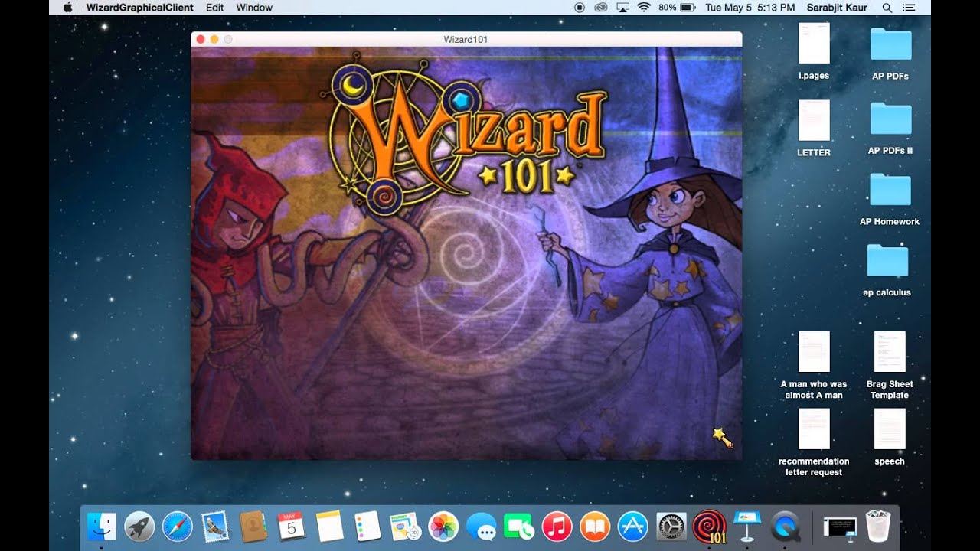Click the Creative Cloud menu bar icon
Screen dimensions: 980x551
coord(601,8)
